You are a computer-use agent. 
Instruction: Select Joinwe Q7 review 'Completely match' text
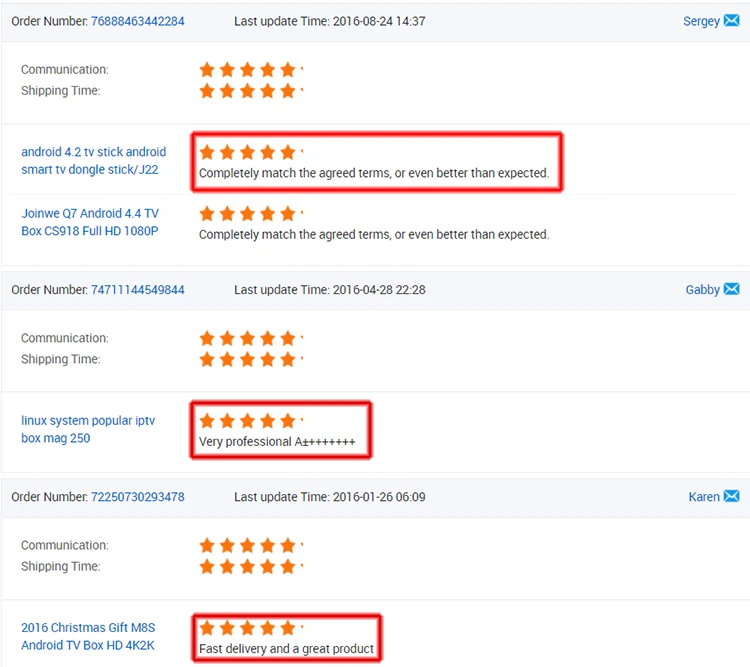point(374,234)
